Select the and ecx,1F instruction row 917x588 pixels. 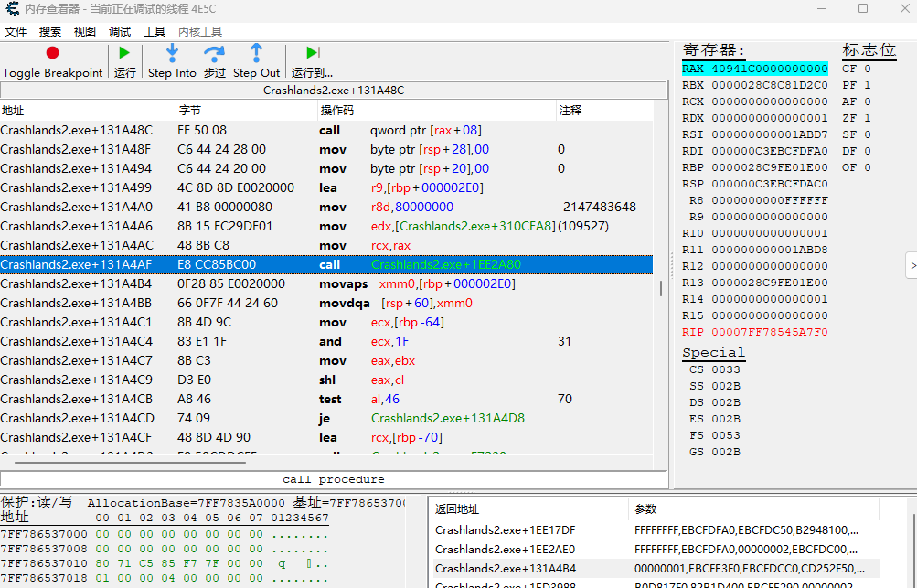tap(326, 341)
